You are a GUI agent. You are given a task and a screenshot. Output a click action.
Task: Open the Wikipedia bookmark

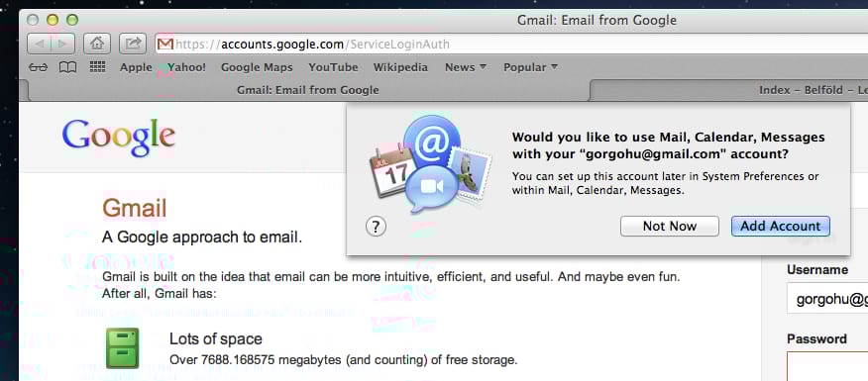[400, 67]
